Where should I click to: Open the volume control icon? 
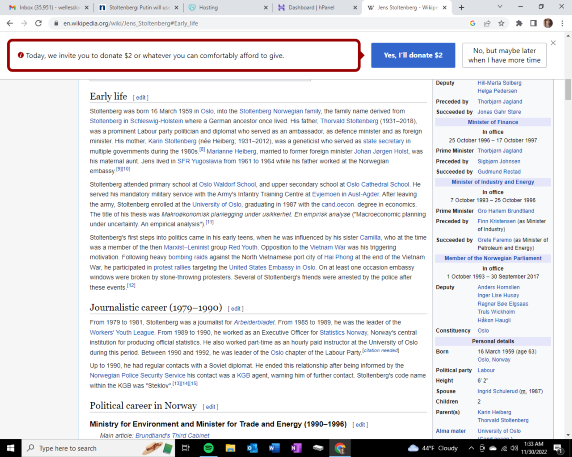[514, 448]
